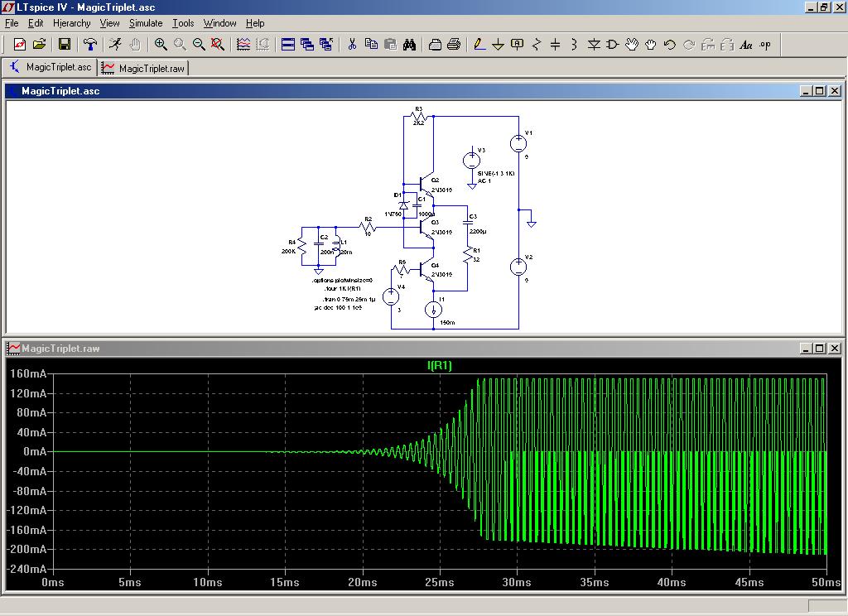This screenshot has height=616, width=848.
Task: Run the simulation with the running man
Action: coord(115,45)
